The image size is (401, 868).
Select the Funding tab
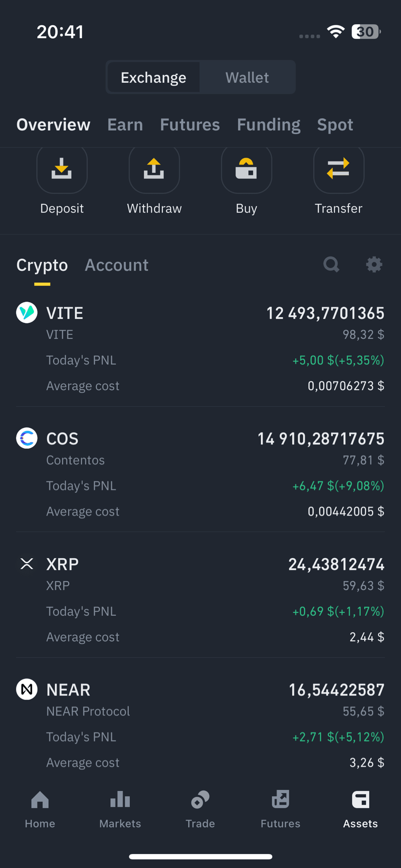(268, 124)
